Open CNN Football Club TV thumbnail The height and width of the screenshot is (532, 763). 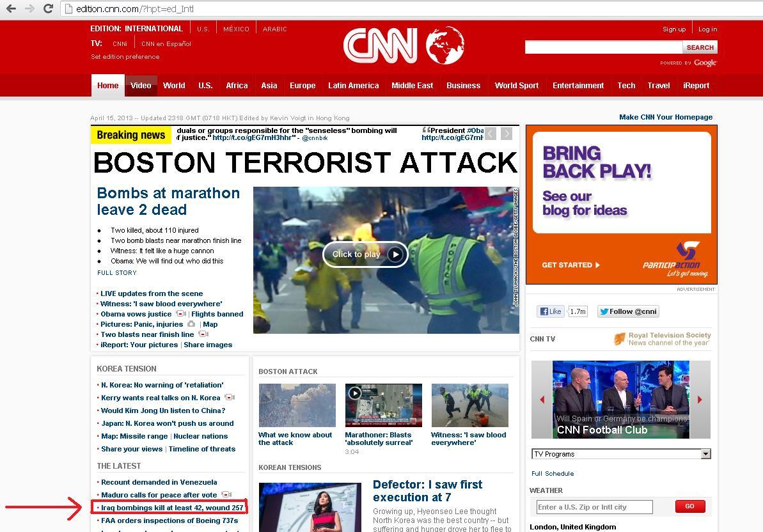coord(621,399)
